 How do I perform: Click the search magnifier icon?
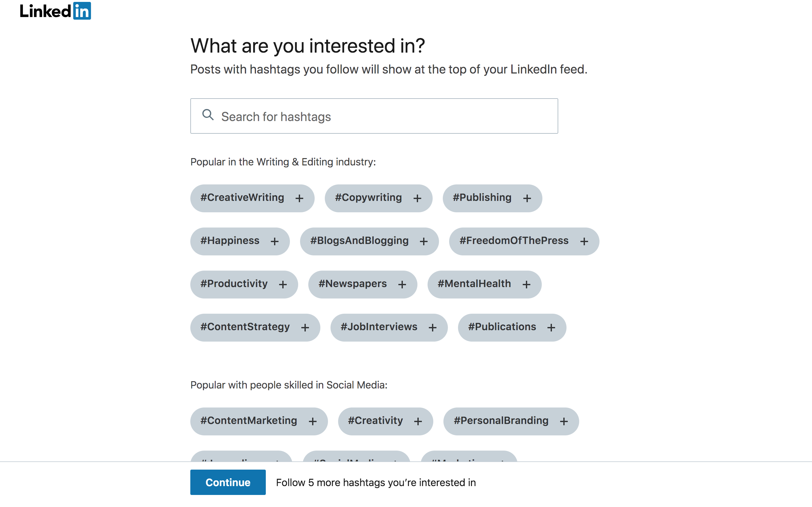208,115
